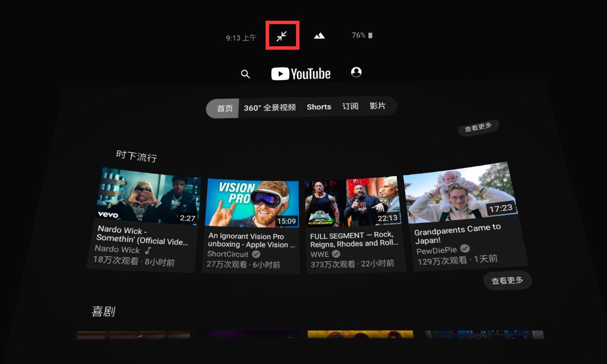Screen dimensions: 607x364
Task: Open the account profile icon
Action: click(x=356, y=72)
